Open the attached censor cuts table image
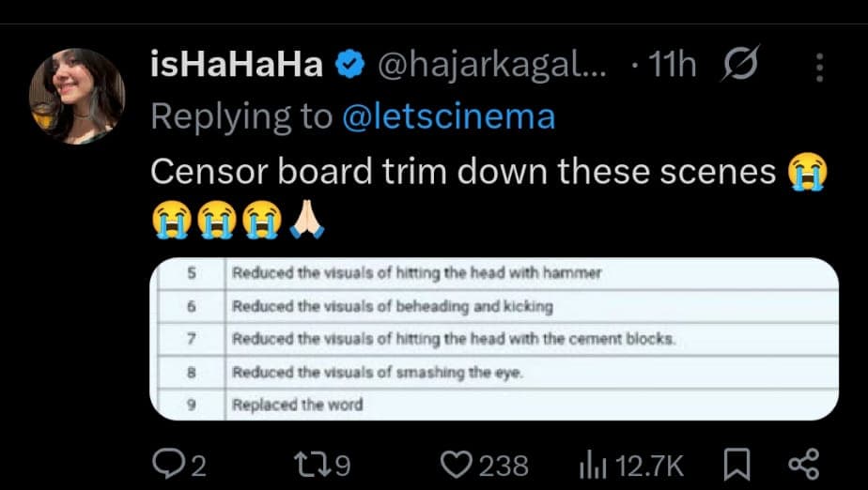The width and height of the screenshot is (868, 490). tap(494, 338)
